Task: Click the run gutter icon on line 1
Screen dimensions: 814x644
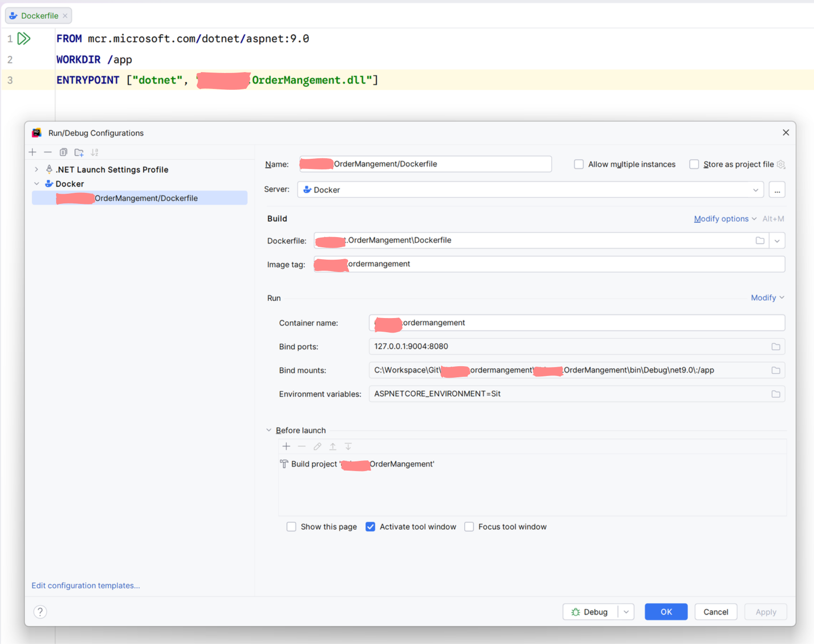Action: [24, 39]
